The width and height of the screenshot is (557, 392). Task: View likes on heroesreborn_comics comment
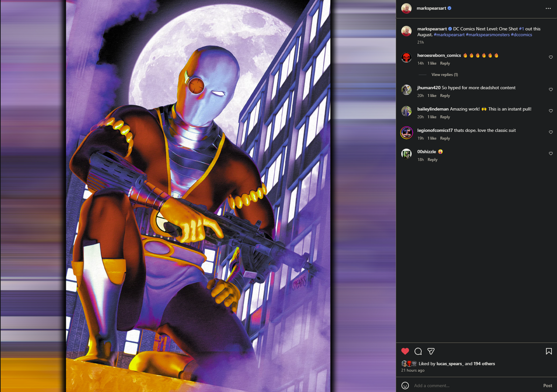[x=432, y=63]
